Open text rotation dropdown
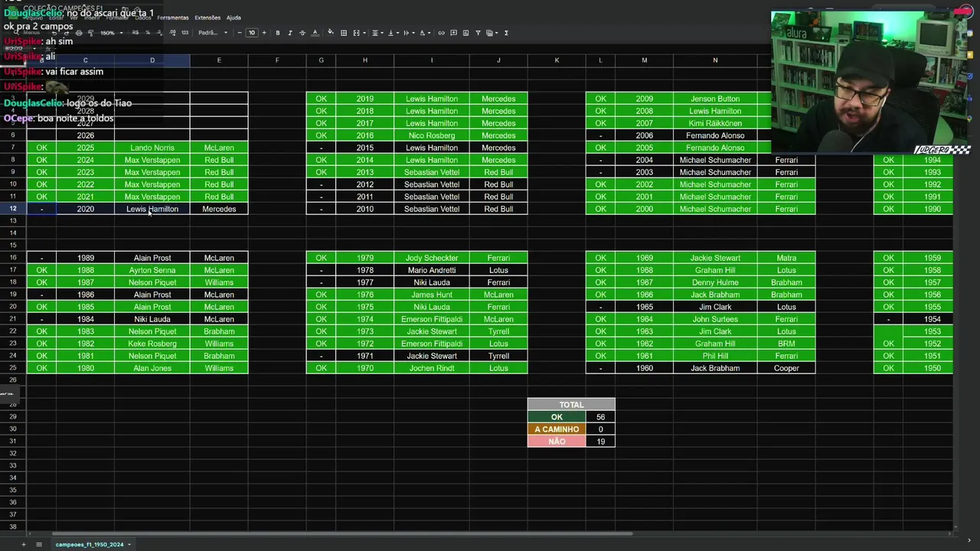Image resolution: width=980 pixels, height=551 pixels. [x=425, y=33]
